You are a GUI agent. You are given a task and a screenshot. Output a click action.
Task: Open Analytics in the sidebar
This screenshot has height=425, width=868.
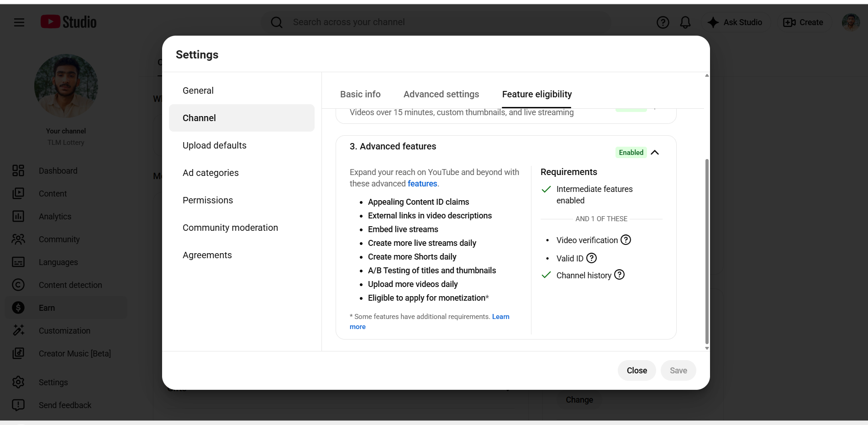[x=66, y=217]
